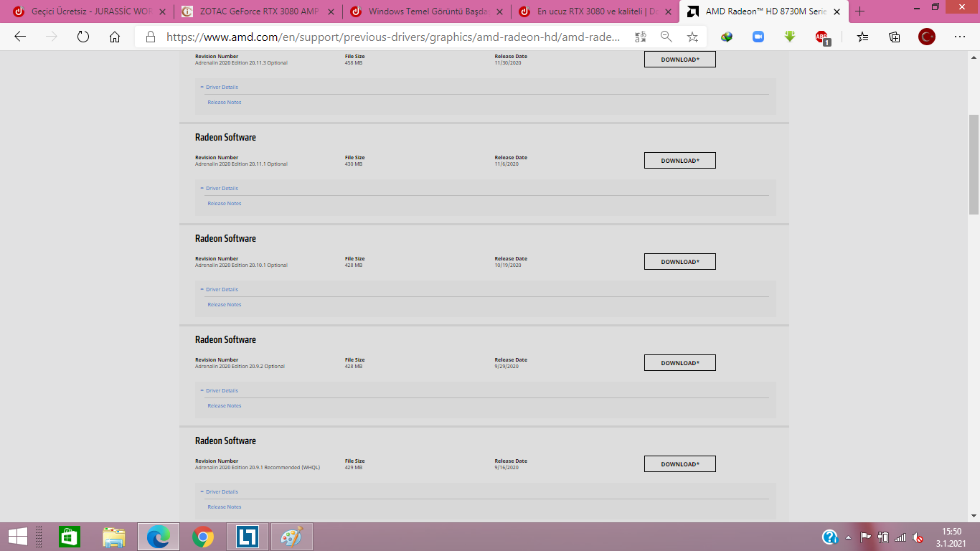Collapse Driver Details for Adrenalin 20.10.1

(x=220, y=289)
